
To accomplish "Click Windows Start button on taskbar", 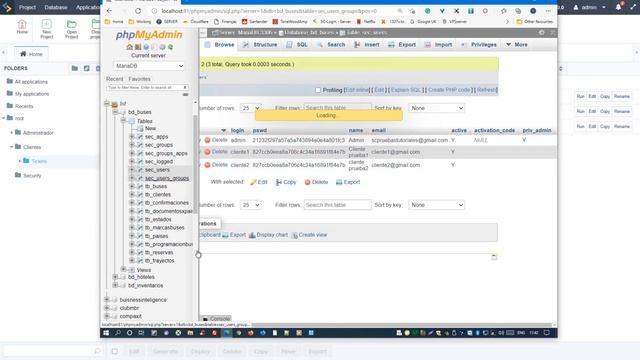I will point(106,333).
